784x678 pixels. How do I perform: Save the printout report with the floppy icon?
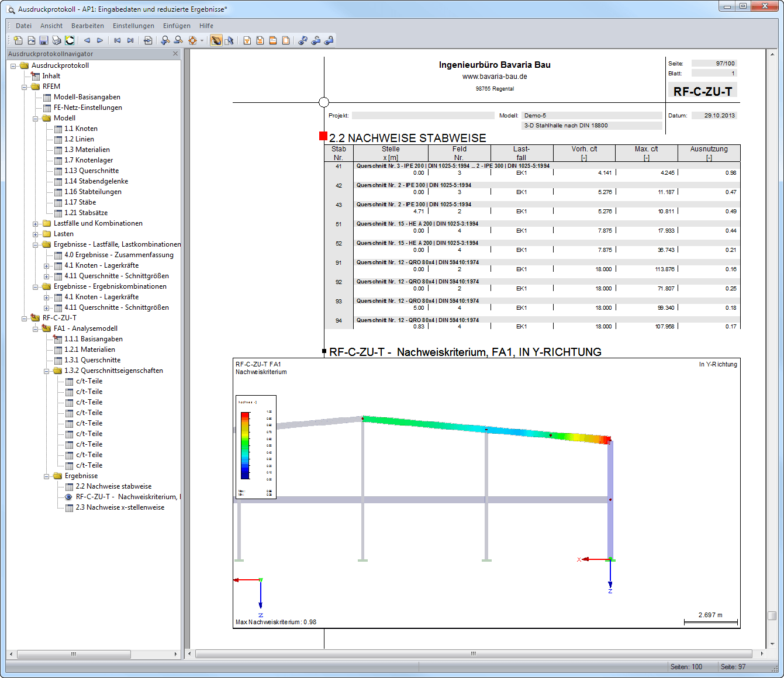pyautogui.click(x=44, y=40)
